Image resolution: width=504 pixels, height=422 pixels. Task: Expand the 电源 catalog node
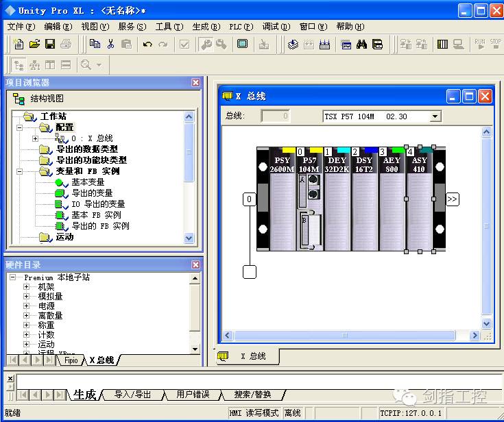27,306
